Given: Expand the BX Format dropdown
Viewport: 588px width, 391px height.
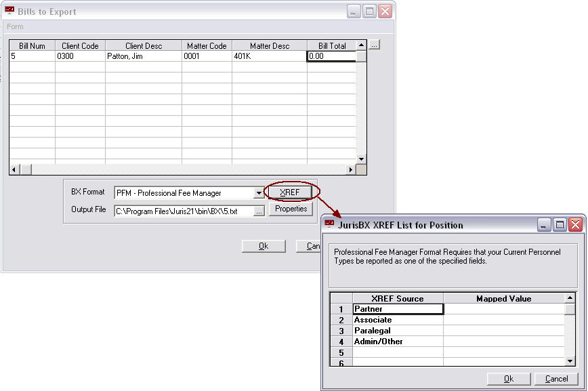Looking at the screenshot, I should 258,193.
